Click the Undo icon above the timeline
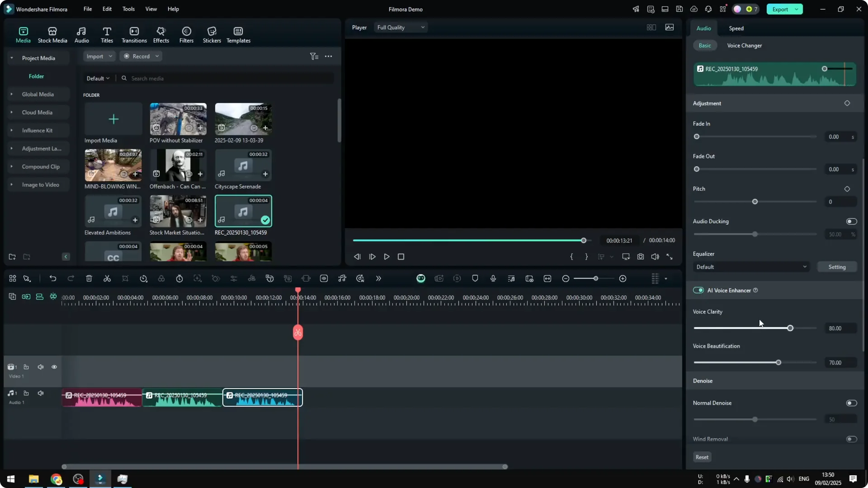The height and width of the screenshot is (488, 868). click(x=53, y=278)
